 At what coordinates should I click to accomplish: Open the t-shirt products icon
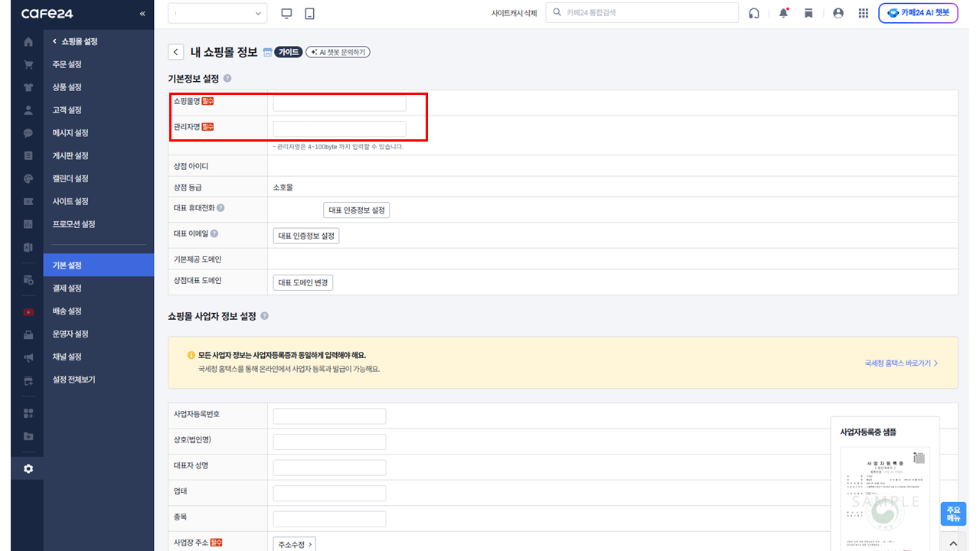[28, 87]
